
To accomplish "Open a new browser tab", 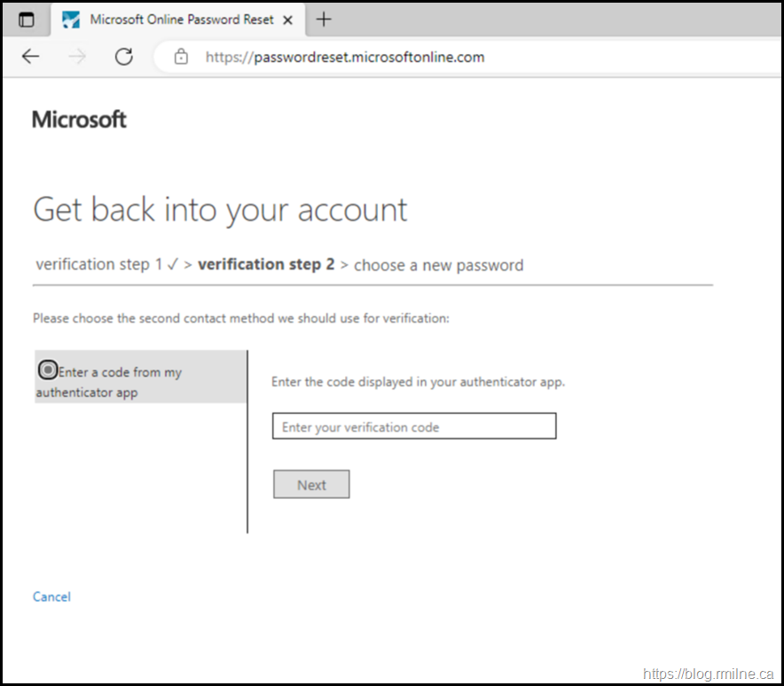I will [x=324, y=19].
